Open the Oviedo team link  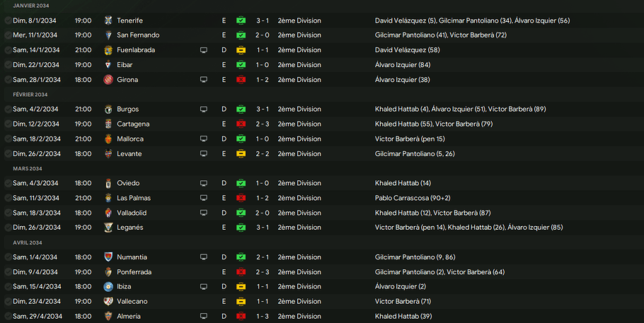click(x=129, y=183)
